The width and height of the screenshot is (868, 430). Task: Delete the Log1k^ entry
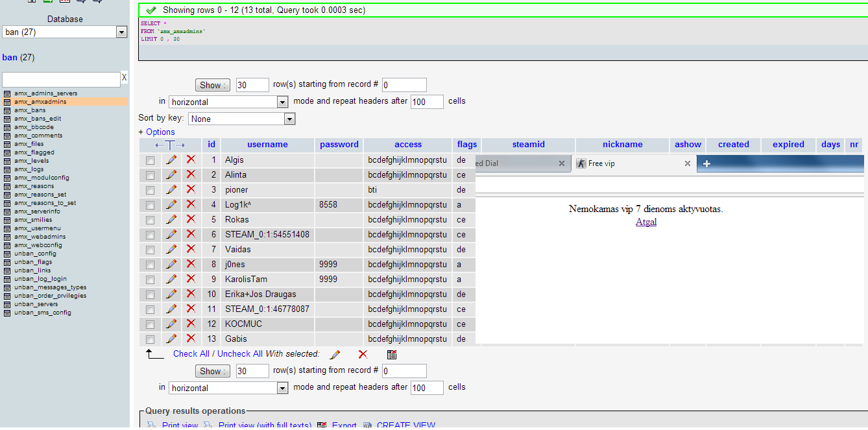191,204
